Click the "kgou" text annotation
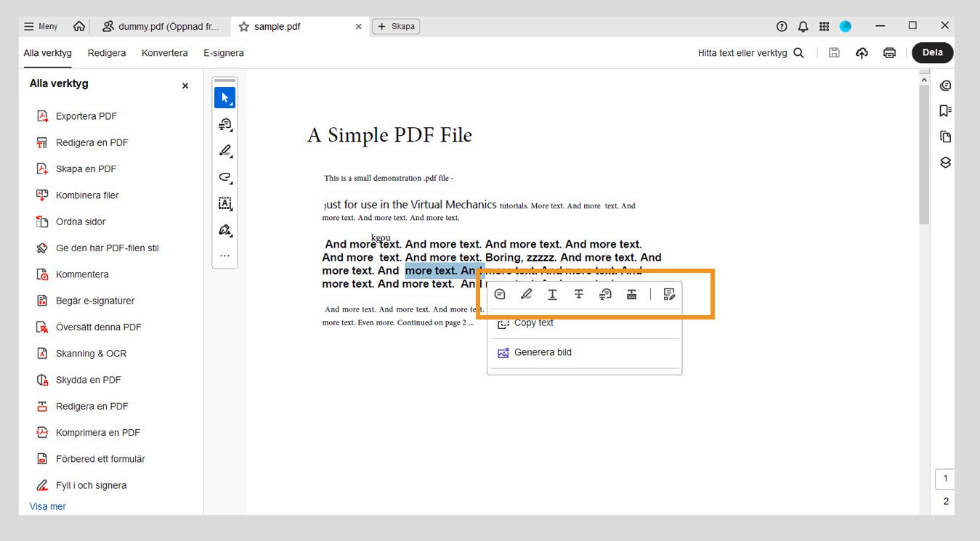 [381, 237]
